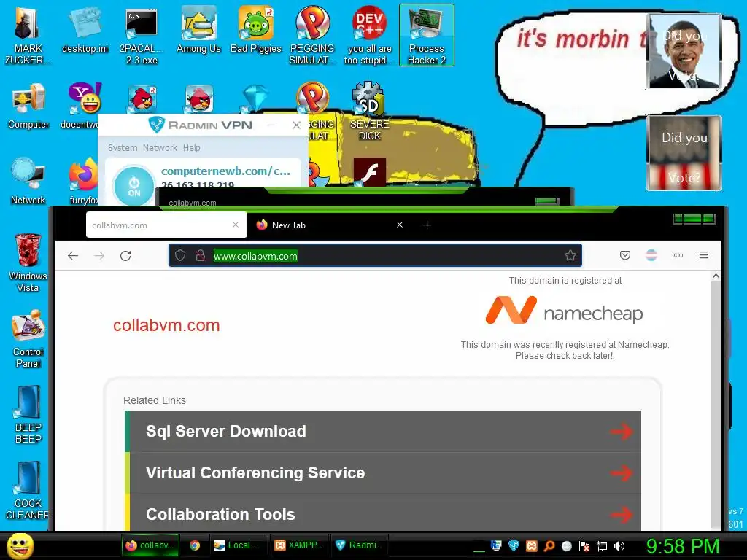Open the Network menu in Radmin VPN
The height and width of the screenshot is (560, 747).
coord(160,147)
